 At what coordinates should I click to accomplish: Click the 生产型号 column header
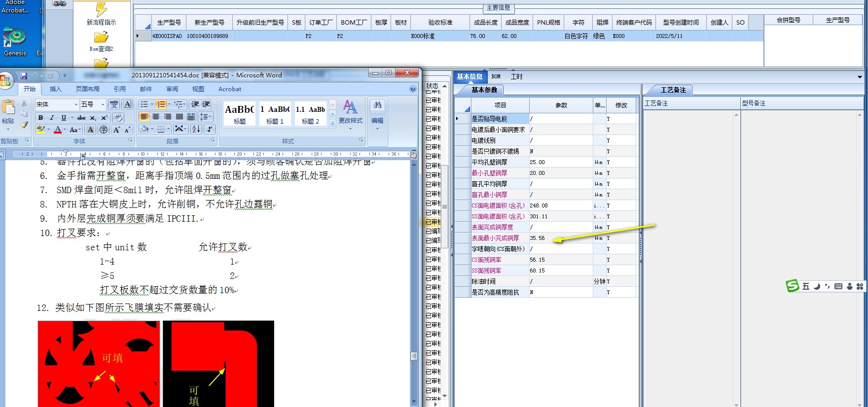[169, 23]
